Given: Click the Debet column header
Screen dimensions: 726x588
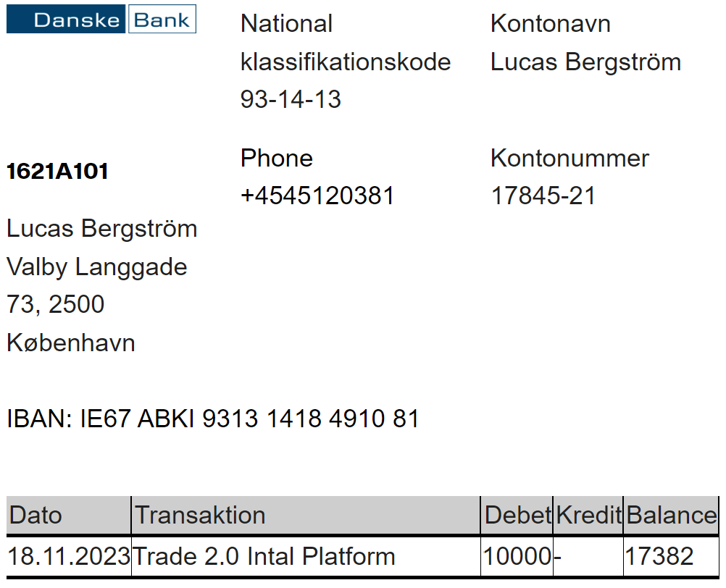Looking at the screenshot, I should pos(517,516).
